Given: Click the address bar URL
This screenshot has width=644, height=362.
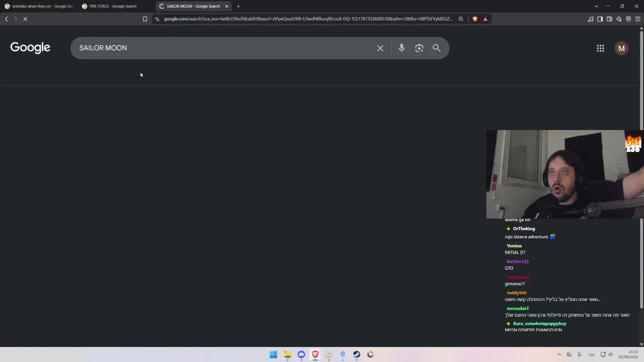Looking at the screenshot, I should click(x=308, y=19).
